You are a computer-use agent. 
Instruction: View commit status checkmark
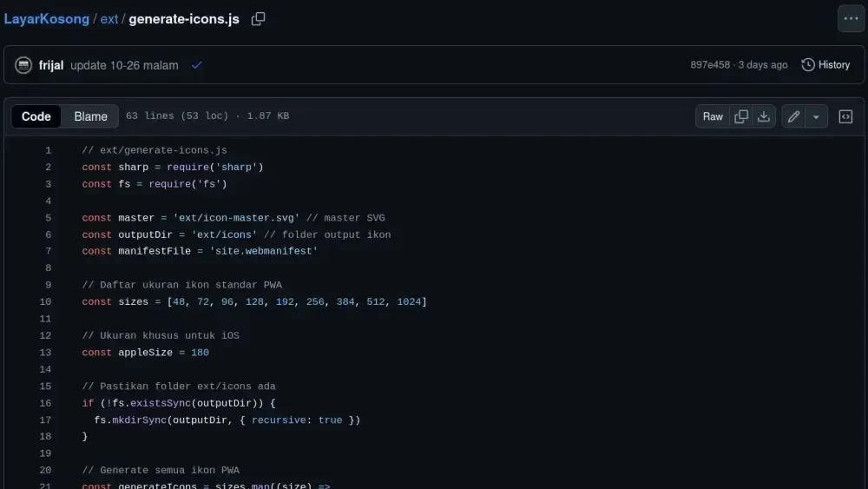[x=196, y=65]
